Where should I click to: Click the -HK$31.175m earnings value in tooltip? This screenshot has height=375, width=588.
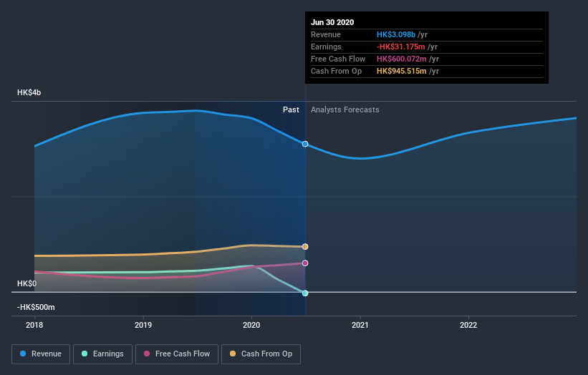tap(401, 47)
